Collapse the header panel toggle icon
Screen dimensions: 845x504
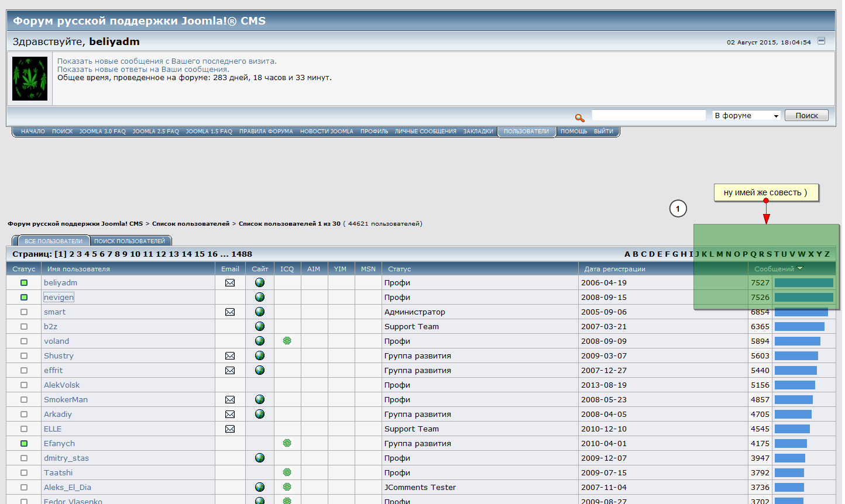coord(821,41)
